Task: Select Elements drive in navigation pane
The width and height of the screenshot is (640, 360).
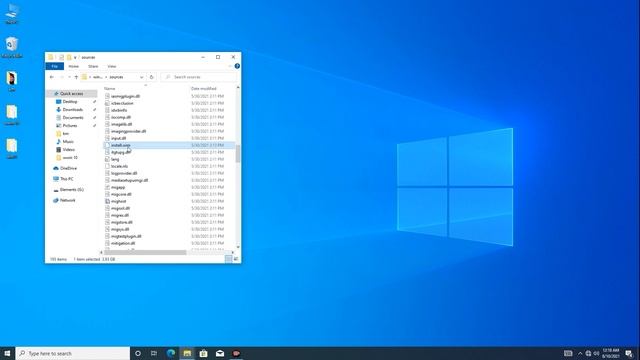Action: click(x=71, y=190)
